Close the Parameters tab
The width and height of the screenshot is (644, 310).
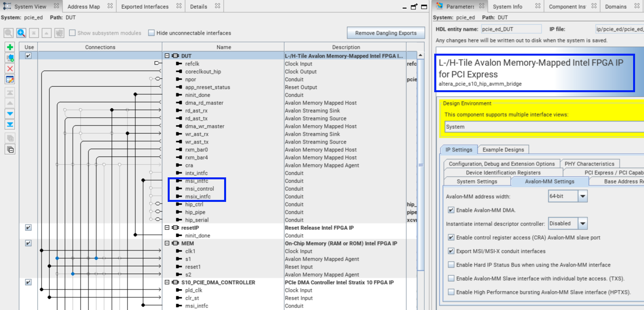coord(482,6)
